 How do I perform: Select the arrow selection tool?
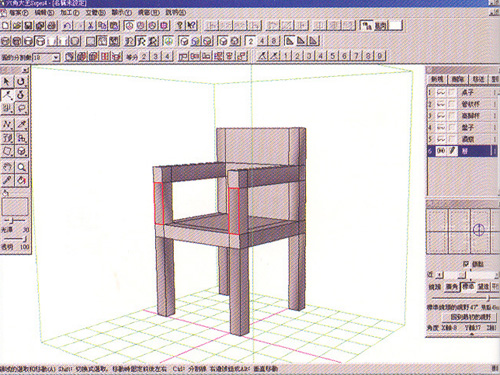7,81
